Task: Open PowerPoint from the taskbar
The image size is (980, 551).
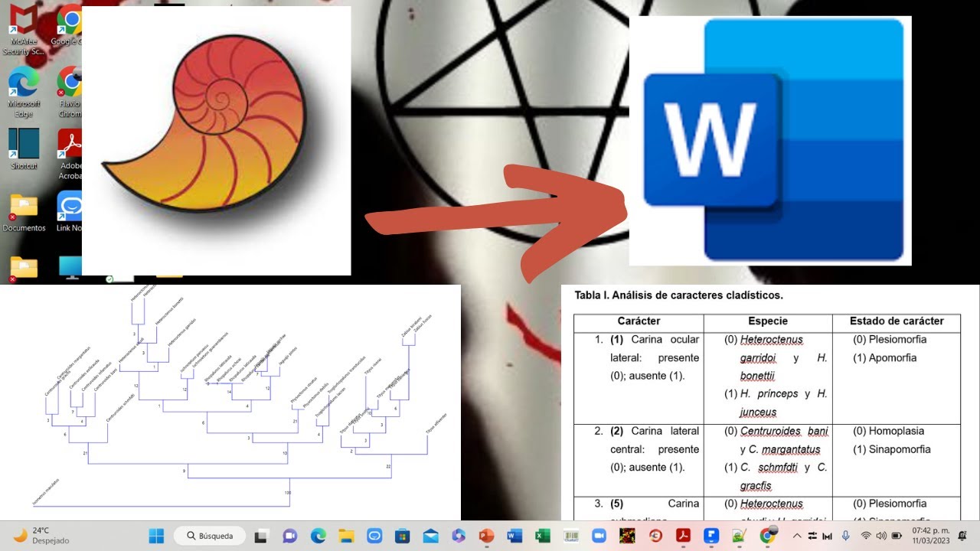Action: [x=486, y=536]
